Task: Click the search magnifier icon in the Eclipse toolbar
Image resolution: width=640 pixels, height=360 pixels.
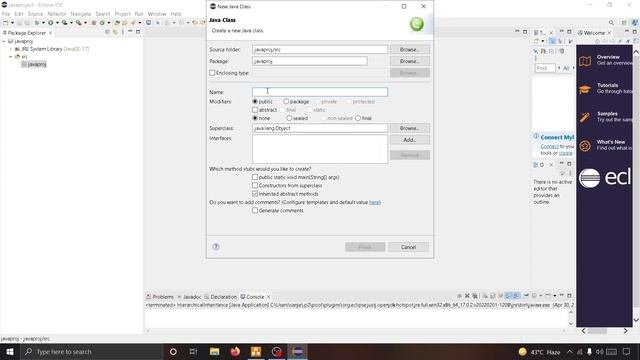Action: (611, 23)
